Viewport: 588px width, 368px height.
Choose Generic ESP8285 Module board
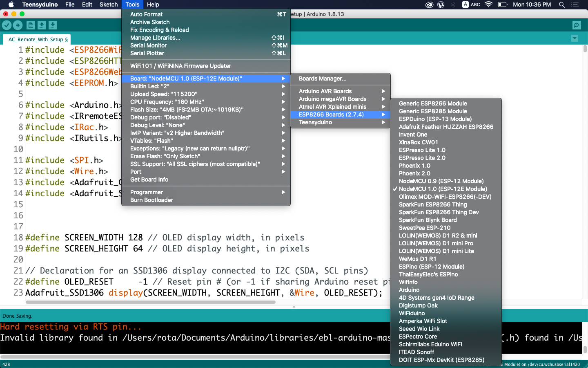446,111
